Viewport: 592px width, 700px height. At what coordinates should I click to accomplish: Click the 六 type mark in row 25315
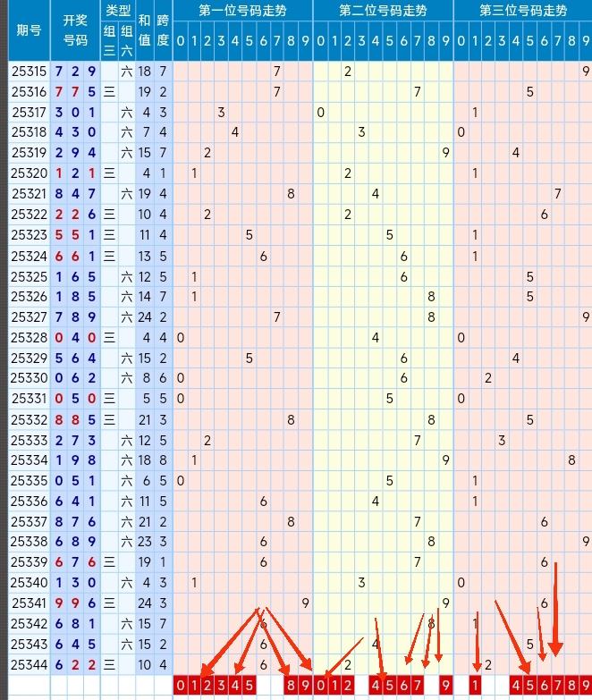127,72
